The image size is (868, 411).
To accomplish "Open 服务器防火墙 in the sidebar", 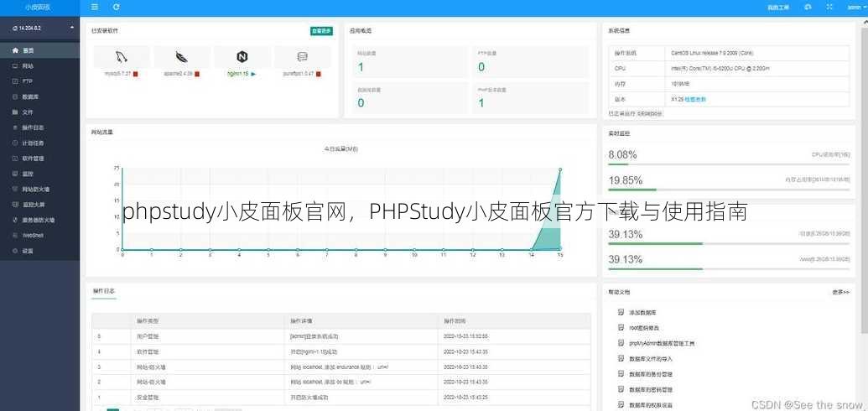I will click(x=40, y=220).
